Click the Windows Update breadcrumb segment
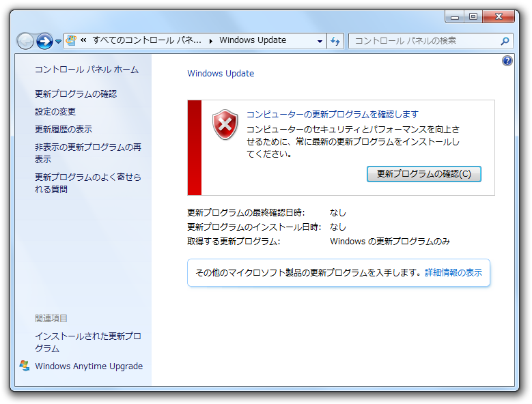This screenshot has height=404, width=532. (253, 40)
